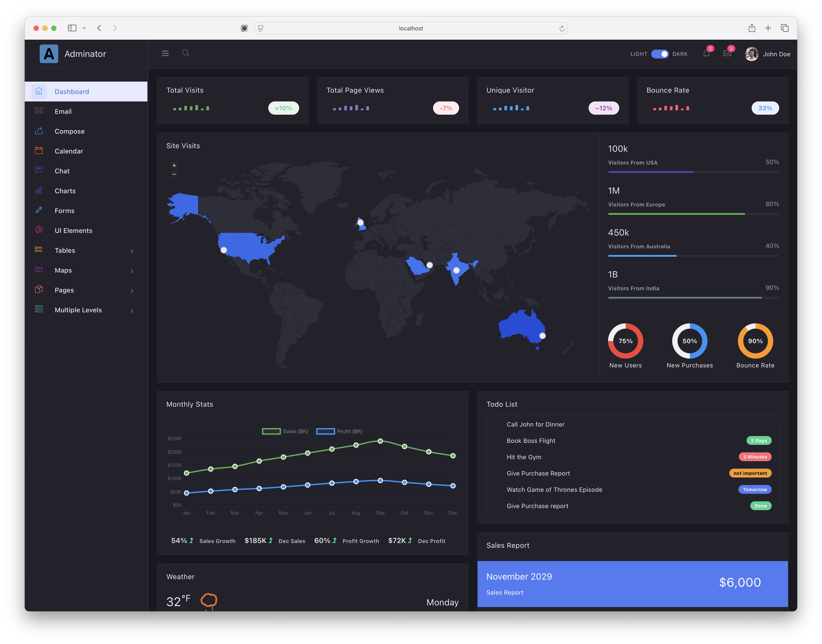Click the browser address bar

(411, 28)
